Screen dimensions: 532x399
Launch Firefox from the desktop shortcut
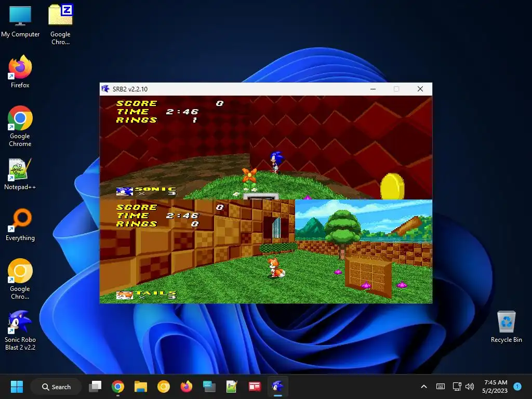click(20, 72)
